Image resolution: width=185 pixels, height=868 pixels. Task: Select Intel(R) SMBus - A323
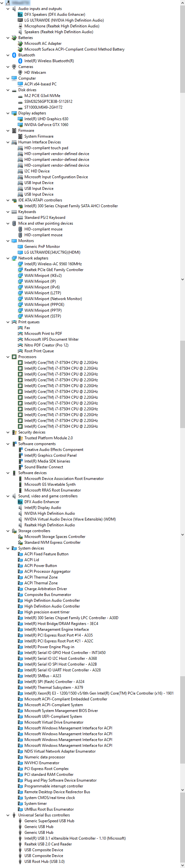tap(43, 676)
